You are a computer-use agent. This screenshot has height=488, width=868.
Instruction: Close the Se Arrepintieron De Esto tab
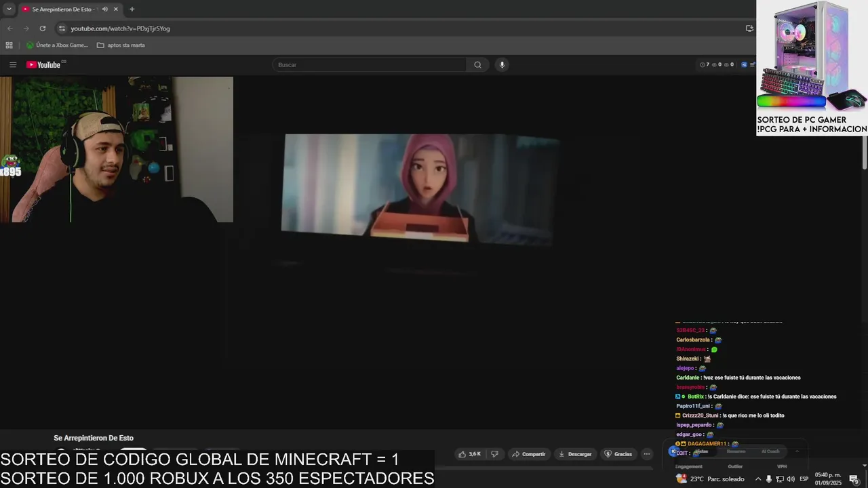pos(116,9)
